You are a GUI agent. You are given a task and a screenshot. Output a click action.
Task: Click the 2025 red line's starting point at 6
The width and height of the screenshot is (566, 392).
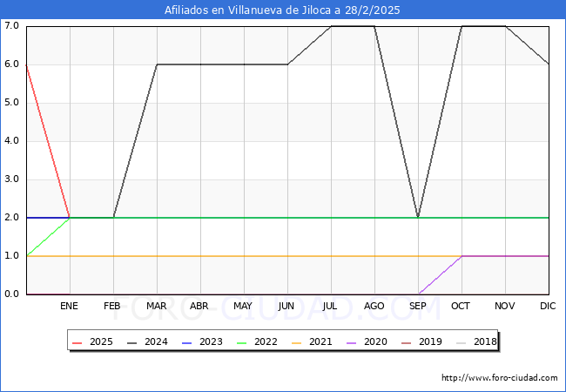click(x=27, y=65)
